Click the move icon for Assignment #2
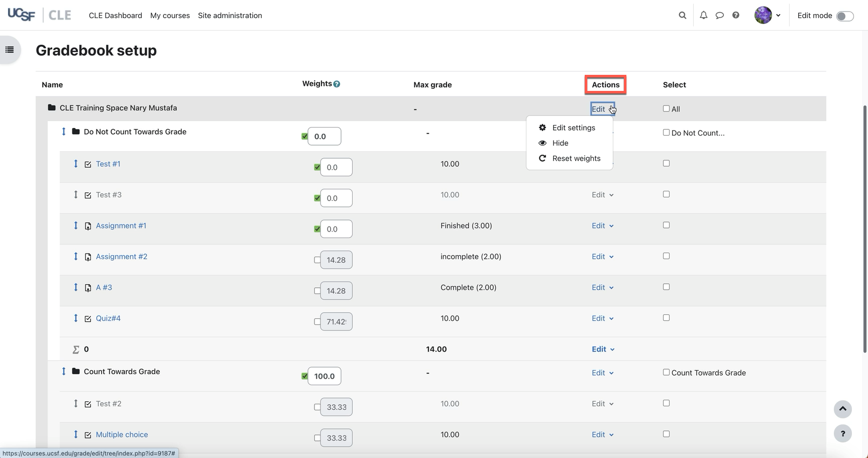Viewport: 868px width, 458px height. 76,257
